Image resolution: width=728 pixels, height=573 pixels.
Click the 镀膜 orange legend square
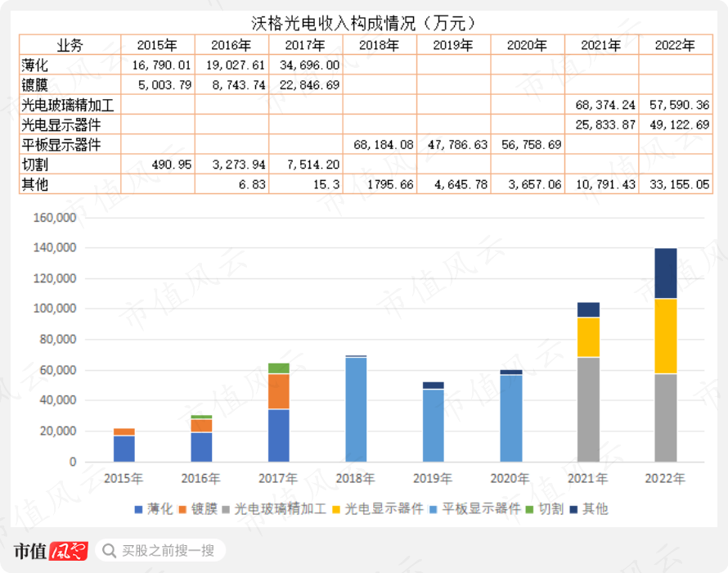click(x=182, y=510)
